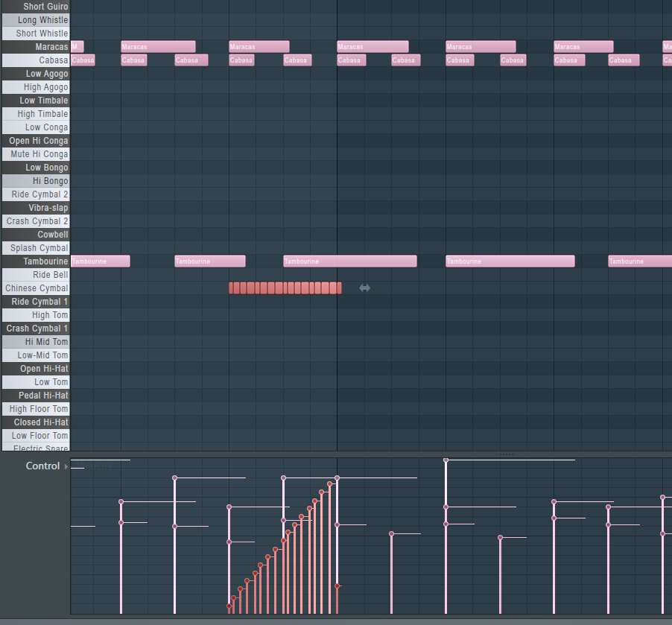This screenshot has width=672, height=625.
Task: Click the Low Bongo key
Action: click(x=36, y=167)
